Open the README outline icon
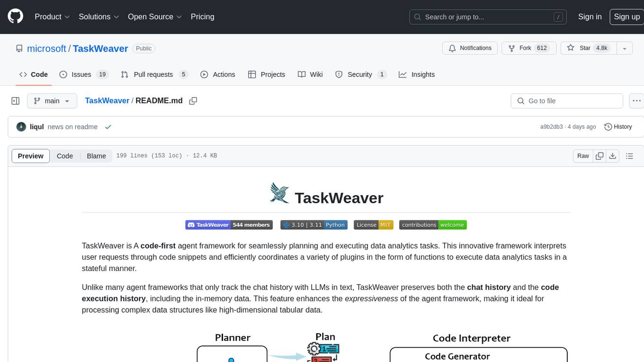This screenshot has height=362, width=644. 629,156
